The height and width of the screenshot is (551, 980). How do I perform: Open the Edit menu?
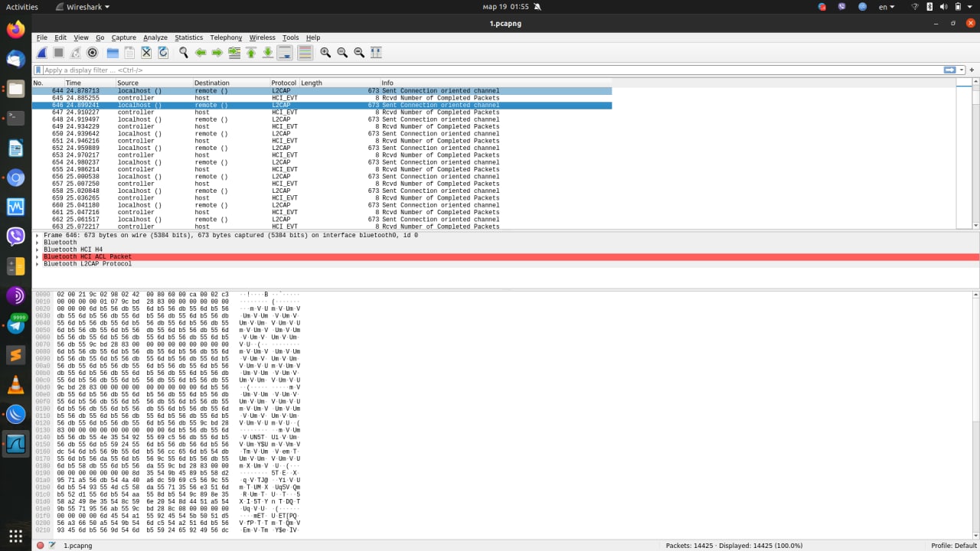tap(60, 37)
